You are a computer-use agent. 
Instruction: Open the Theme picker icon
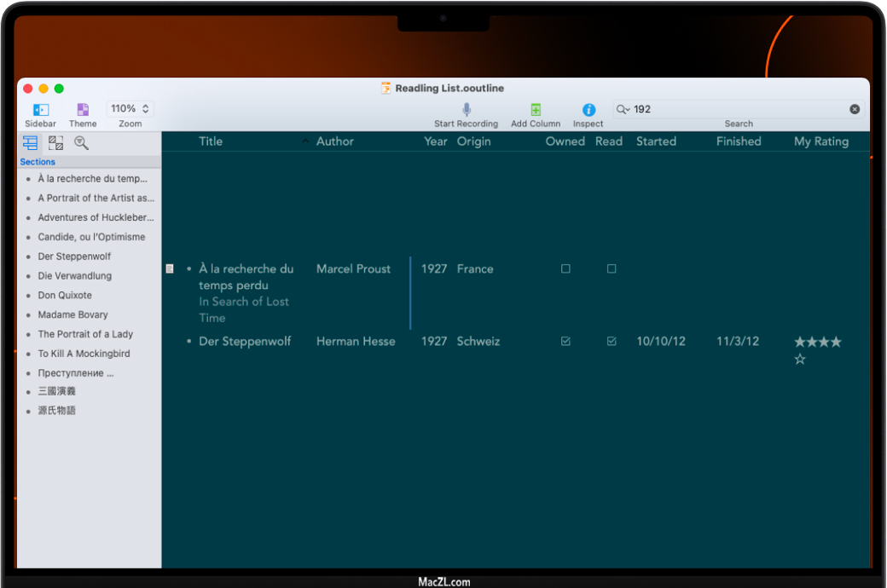pyautogui.click(x=83, y=110)
